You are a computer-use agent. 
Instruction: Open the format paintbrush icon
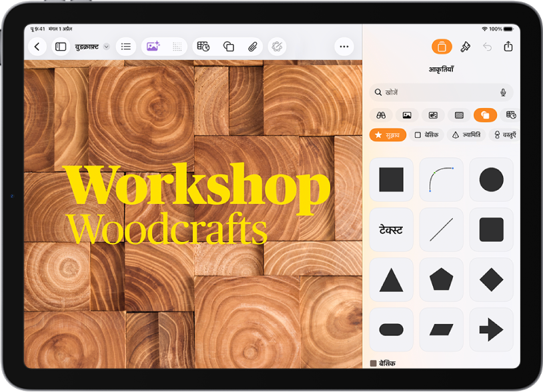click(465, 47)
